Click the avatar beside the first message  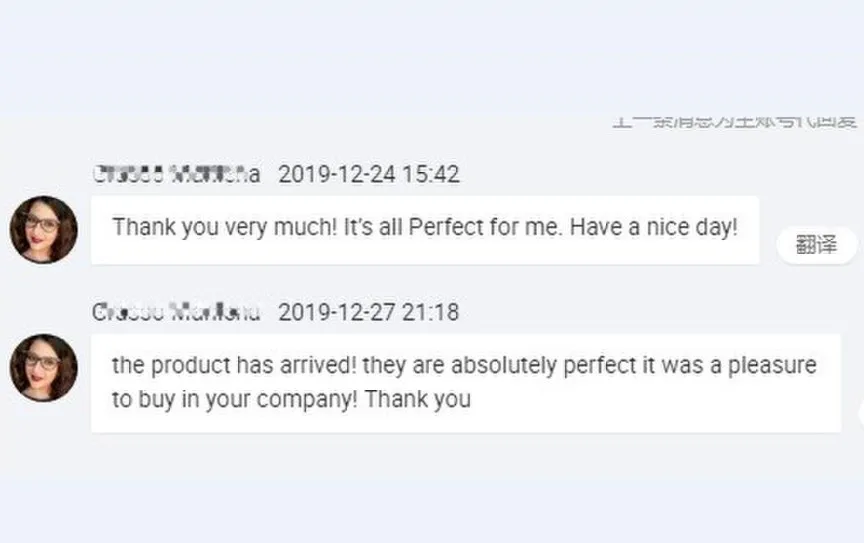click(x=43, y=230)
